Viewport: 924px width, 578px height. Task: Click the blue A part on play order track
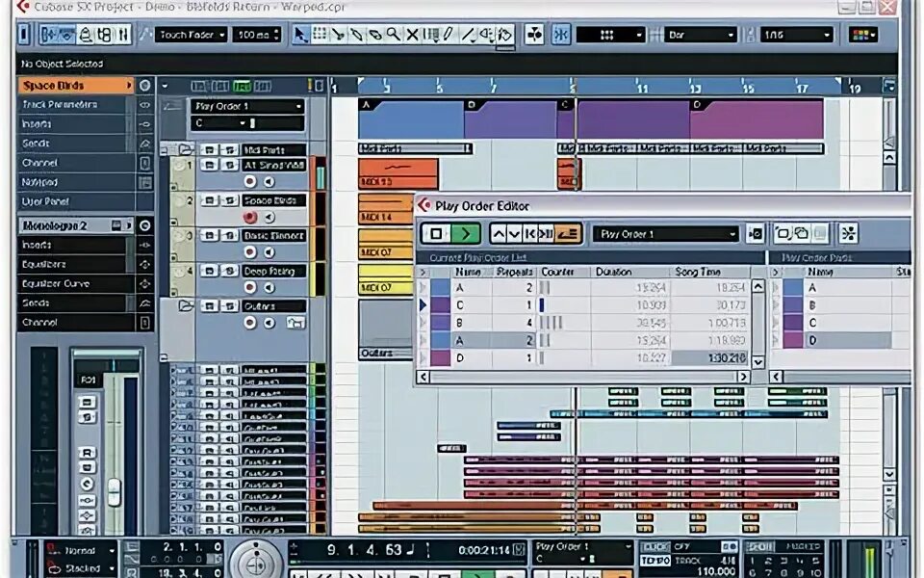coord(411,119)
